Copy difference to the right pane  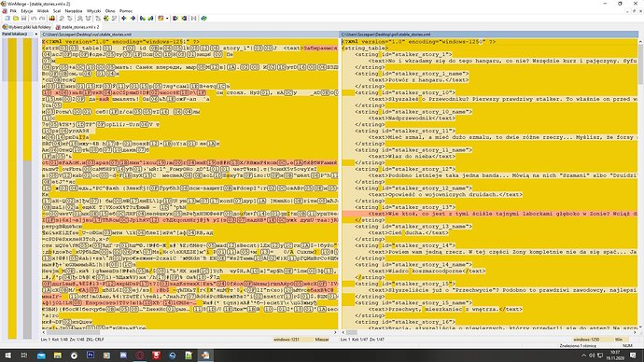coord(124,19)
